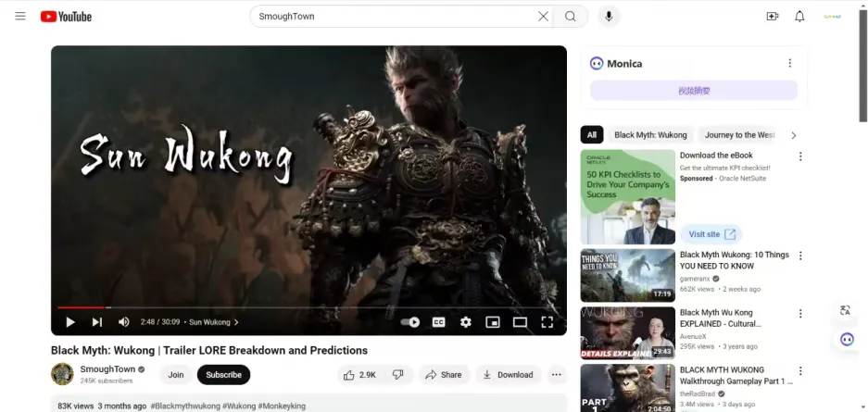Open more actions below the video
This screenshot has width=868, height=412.
click(557, 374)
